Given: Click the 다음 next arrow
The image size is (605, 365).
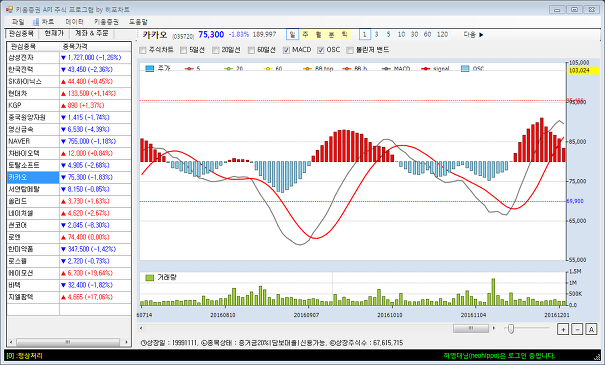Looking at the screenshot, I should 481,35.
